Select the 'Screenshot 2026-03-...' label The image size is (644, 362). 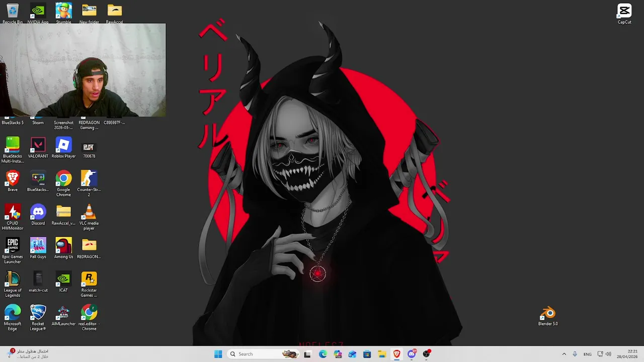tap(63, 125)
